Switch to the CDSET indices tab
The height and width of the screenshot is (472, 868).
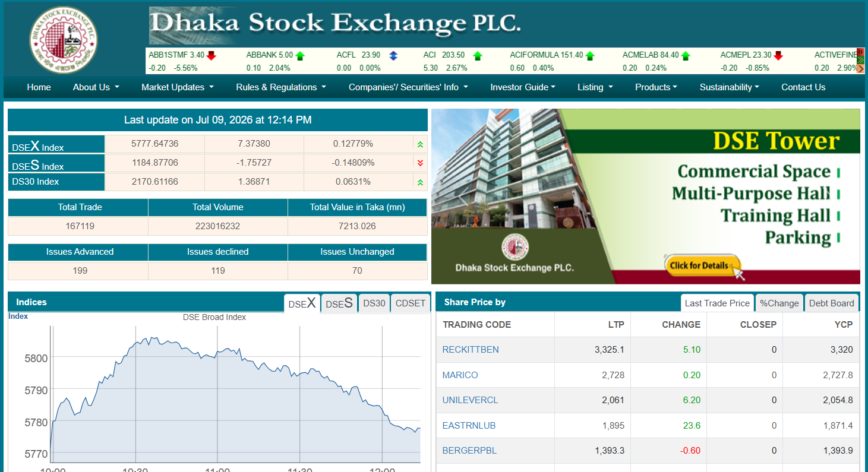(x=411, y=303)
